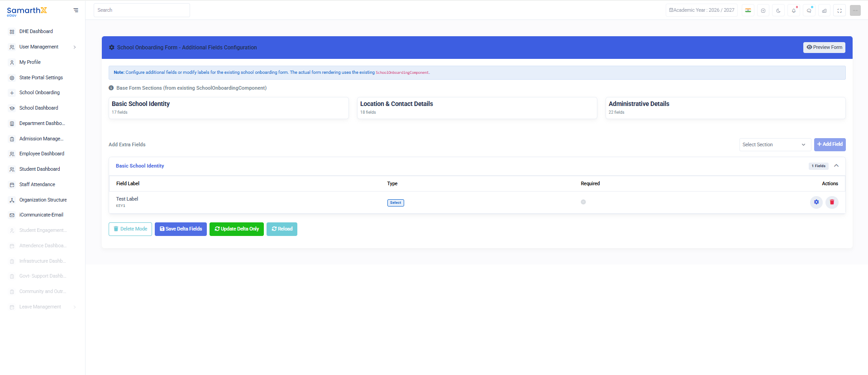
Task: Click the Search input field
Action: [x=142, y=10]
